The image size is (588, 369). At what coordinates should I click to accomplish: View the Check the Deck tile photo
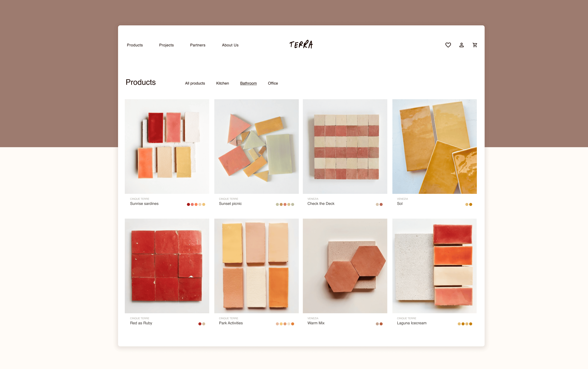pyautogui.click(x=345, y=146)
